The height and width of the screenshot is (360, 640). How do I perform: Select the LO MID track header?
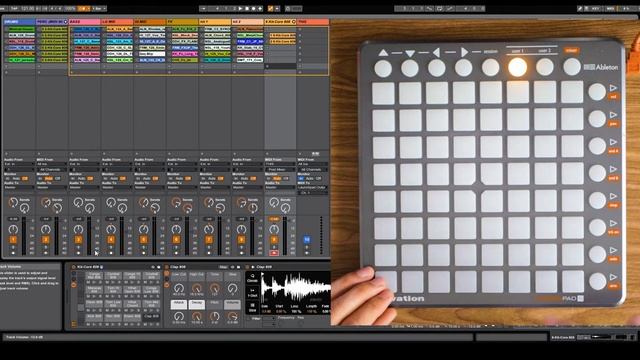[x=117, y=22]
